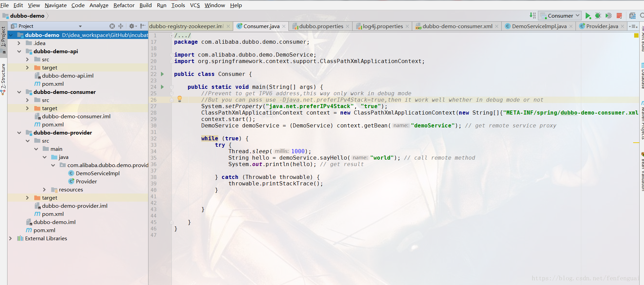This screenshot has height=285, width=644.
Task: Toggle the Maven Projects tool window
Action: tap(642, 121)
